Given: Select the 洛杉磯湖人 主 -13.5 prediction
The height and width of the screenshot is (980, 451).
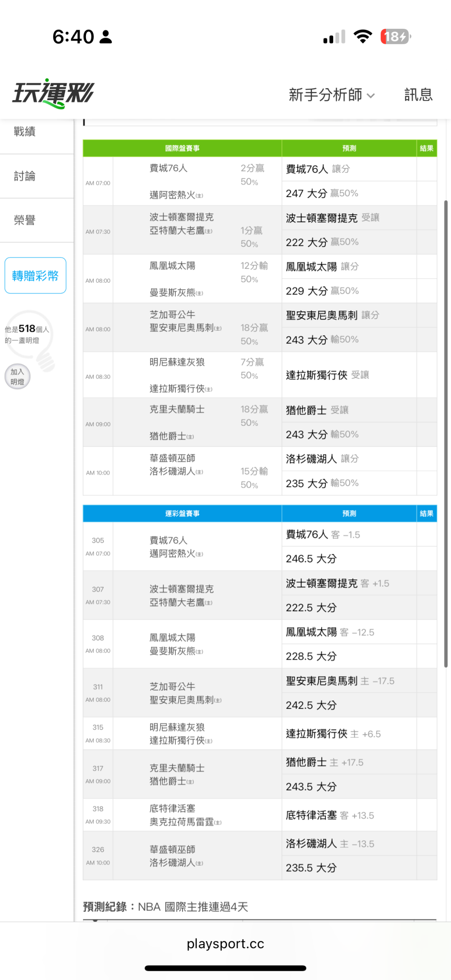Looking at the screenshot, I should click(330, 844).
